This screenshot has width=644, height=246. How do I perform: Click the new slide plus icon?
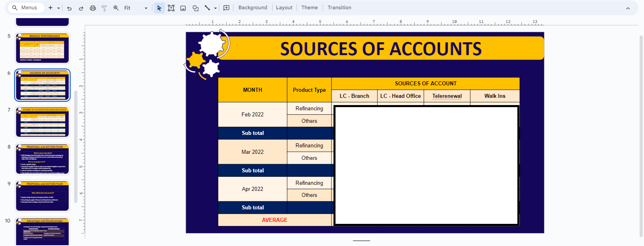[50, 8]
